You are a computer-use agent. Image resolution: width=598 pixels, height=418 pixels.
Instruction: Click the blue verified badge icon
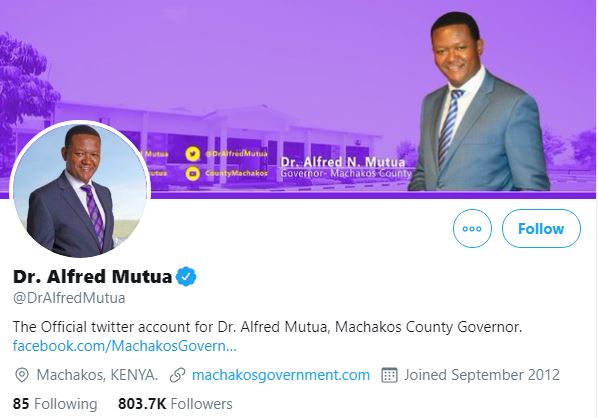coord(186,277)
